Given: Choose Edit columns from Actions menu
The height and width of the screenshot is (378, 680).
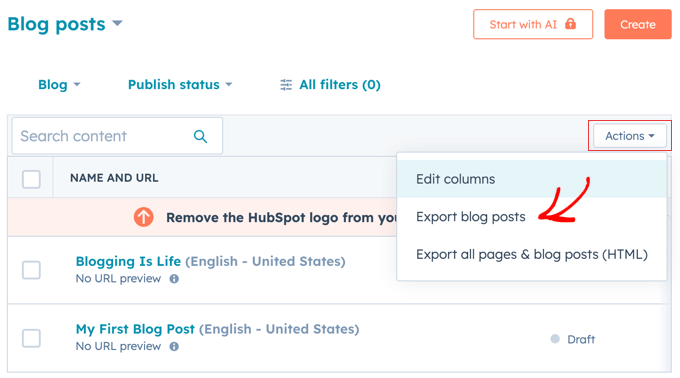Looking at the screenshot, I should (532, 179).
